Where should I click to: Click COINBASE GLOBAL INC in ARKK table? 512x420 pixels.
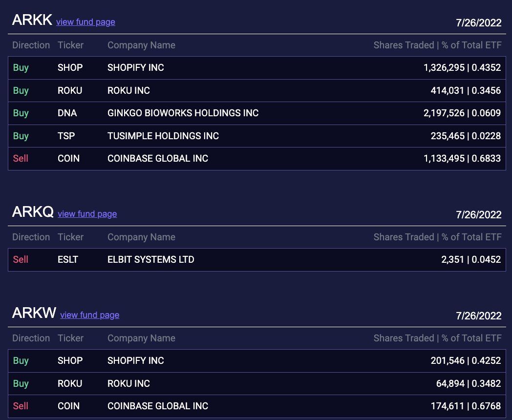(x=157, y=158)
